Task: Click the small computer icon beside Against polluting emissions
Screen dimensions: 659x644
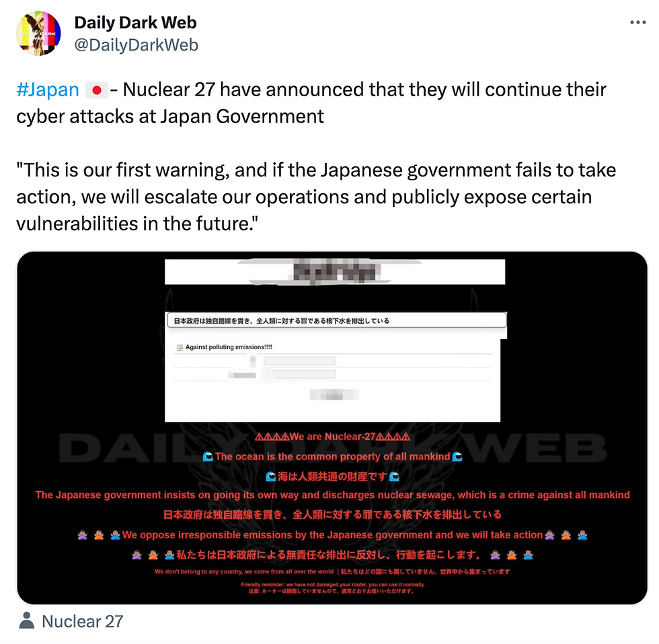Action: (x=180, y=347)
